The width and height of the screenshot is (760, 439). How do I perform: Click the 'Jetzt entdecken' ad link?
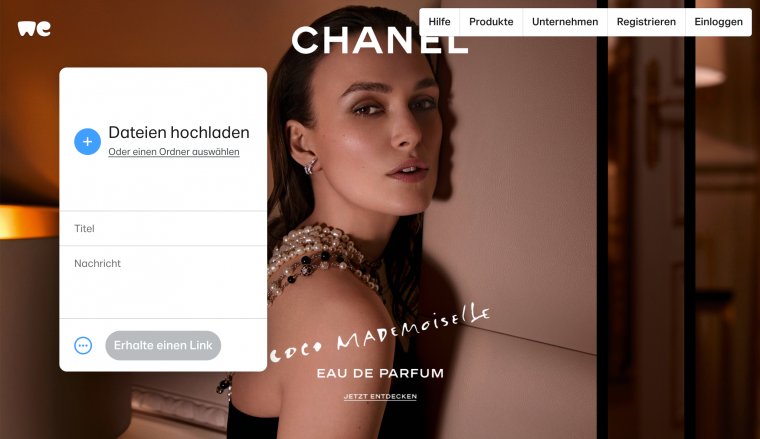[x=380, y=396]
